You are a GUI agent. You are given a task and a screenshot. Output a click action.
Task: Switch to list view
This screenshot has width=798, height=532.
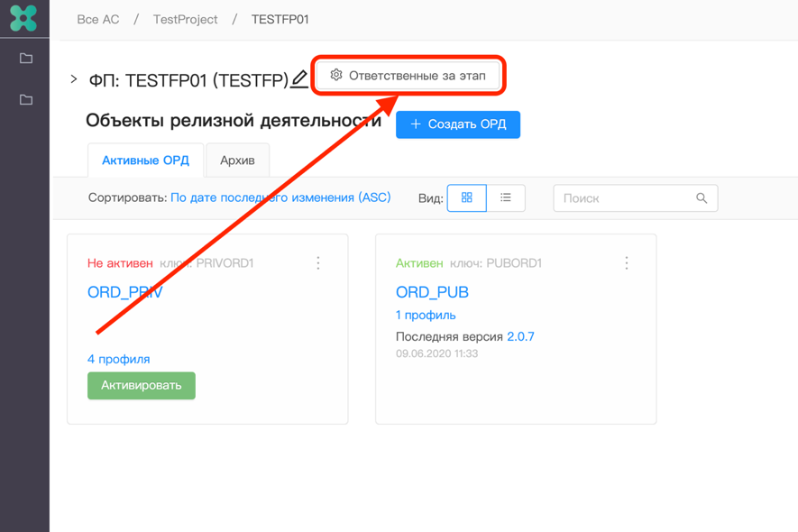506,198
